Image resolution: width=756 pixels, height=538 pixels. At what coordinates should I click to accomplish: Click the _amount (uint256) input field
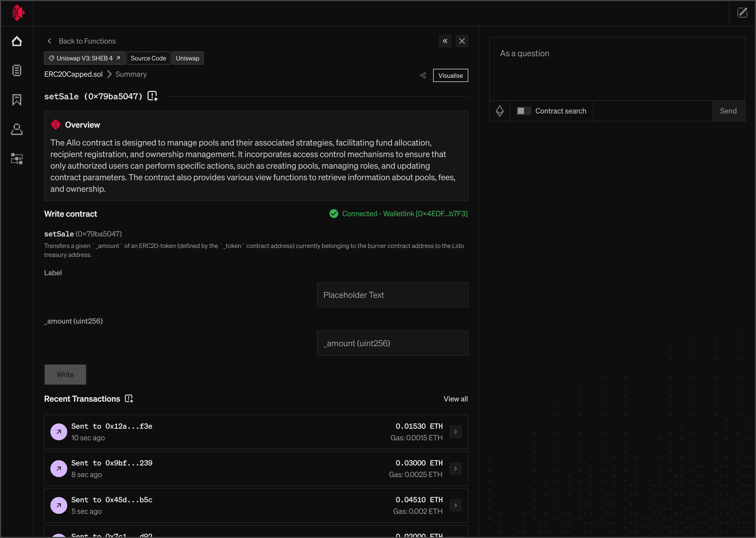pyautogui.click(x=392, y=343)
